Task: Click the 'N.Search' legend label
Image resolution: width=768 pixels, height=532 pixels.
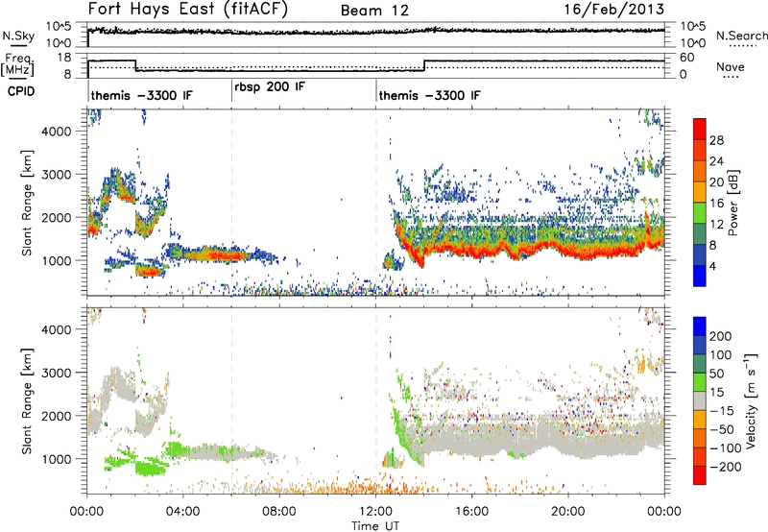Action: 741,36
